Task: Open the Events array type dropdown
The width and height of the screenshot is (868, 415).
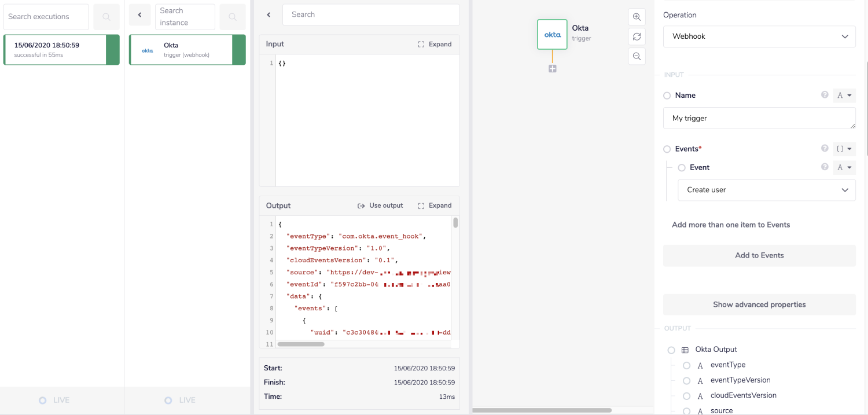Action: [x=844, y=149]
